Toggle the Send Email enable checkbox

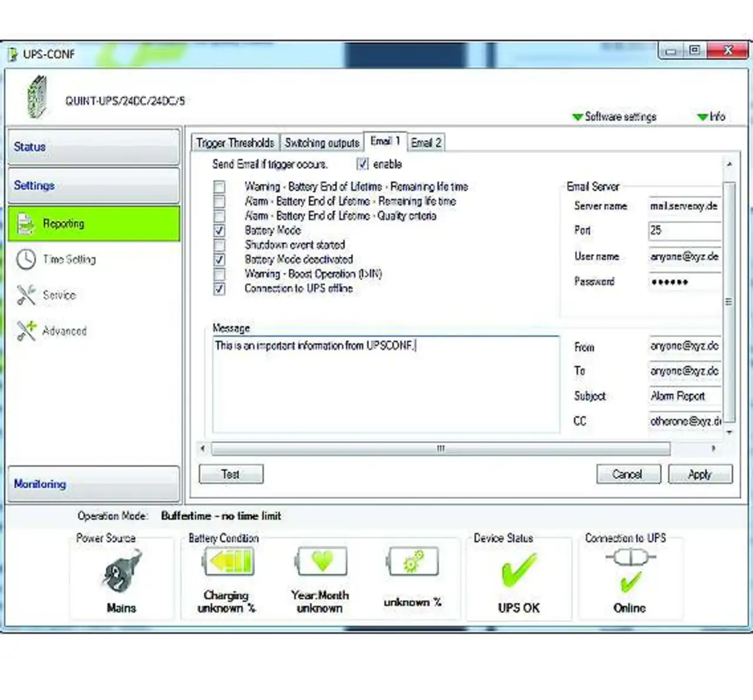(x=363, y=164)
